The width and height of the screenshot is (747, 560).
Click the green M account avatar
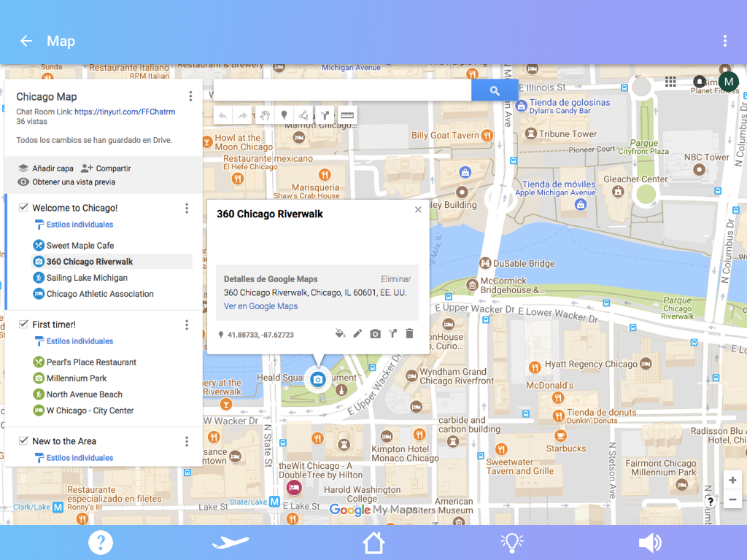click(x=729, y=82)
